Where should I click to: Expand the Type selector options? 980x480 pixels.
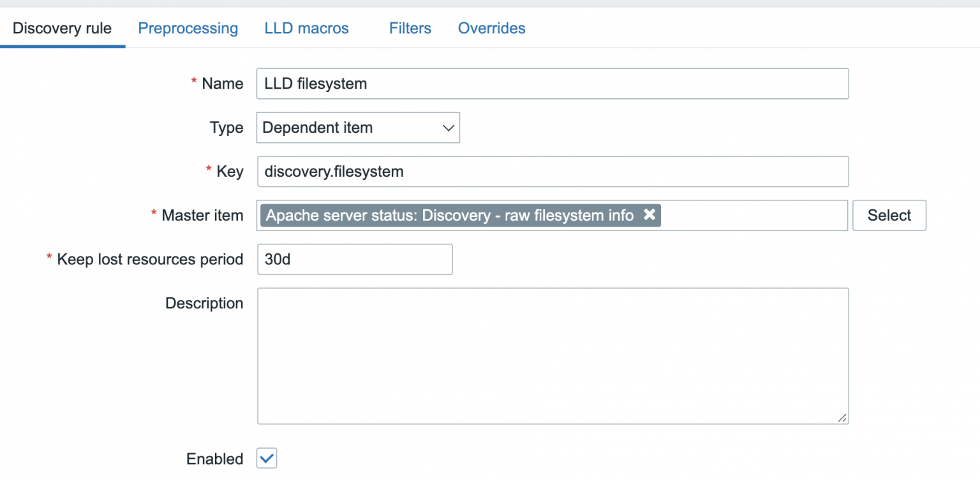pyautogui.click(x=449, y=128)
